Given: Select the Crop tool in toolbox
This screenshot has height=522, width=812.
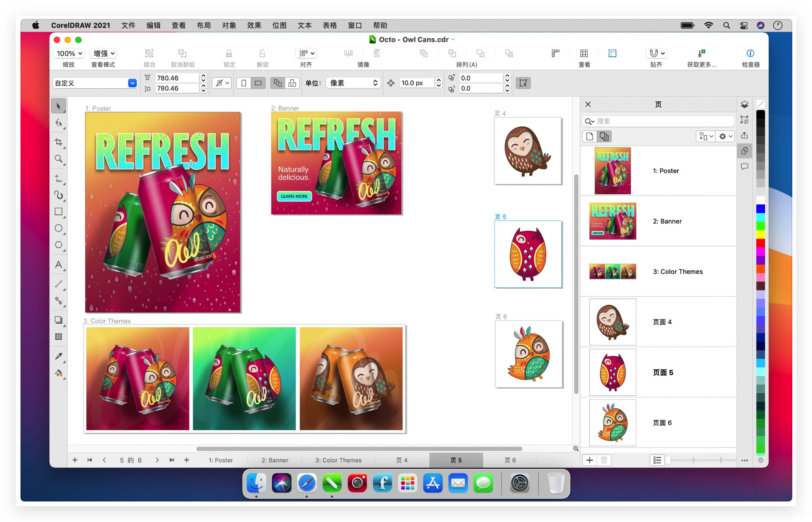Looking at the screenshot, I should click(x=58, y=142).
